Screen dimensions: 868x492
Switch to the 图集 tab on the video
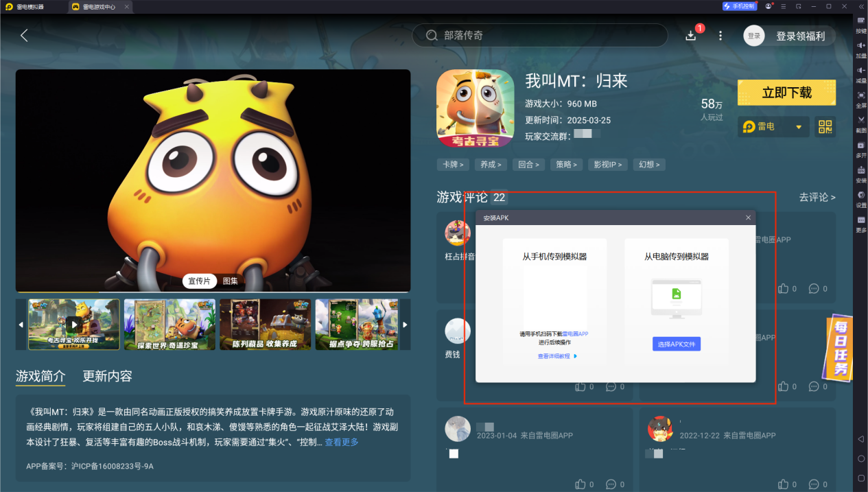pyautogui.click(x=230, y=281)
